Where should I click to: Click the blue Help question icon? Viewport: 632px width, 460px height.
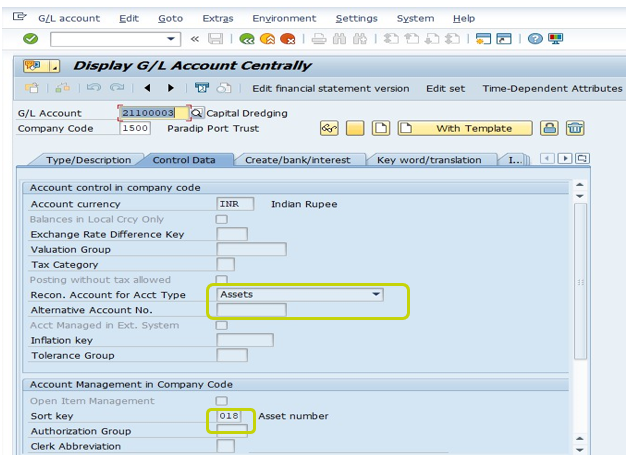pyautogui.click(x=535, y=39)
